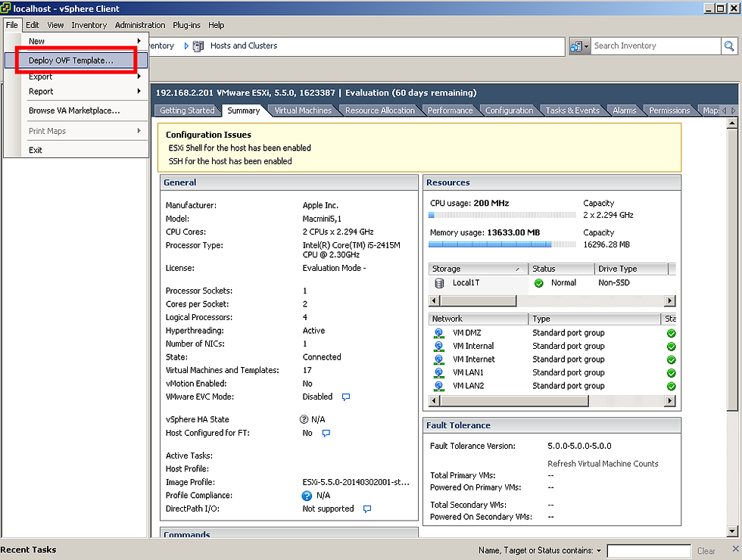
Task: Click the network table scroll left arrow
Action: click(x=434, y=401)
